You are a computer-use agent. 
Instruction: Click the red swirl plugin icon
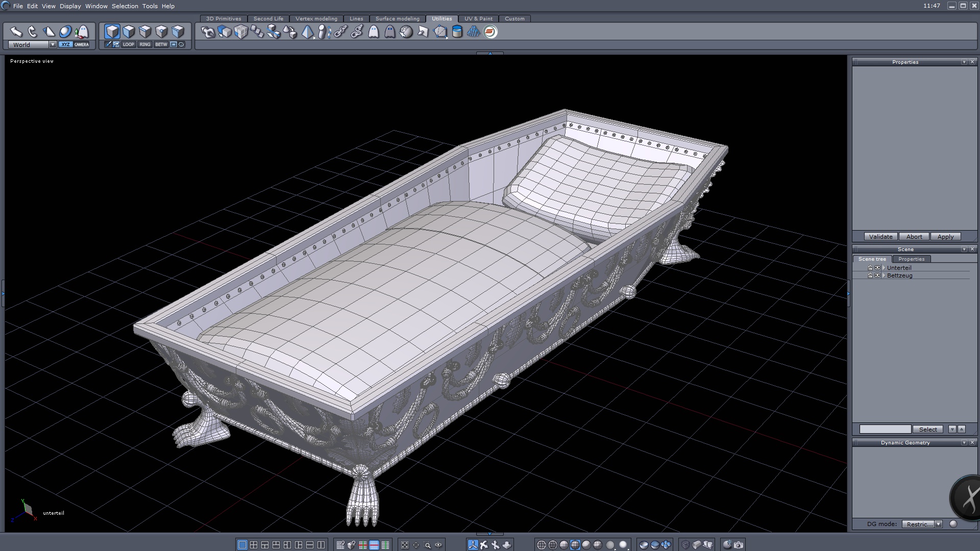(x=490, y=32)
